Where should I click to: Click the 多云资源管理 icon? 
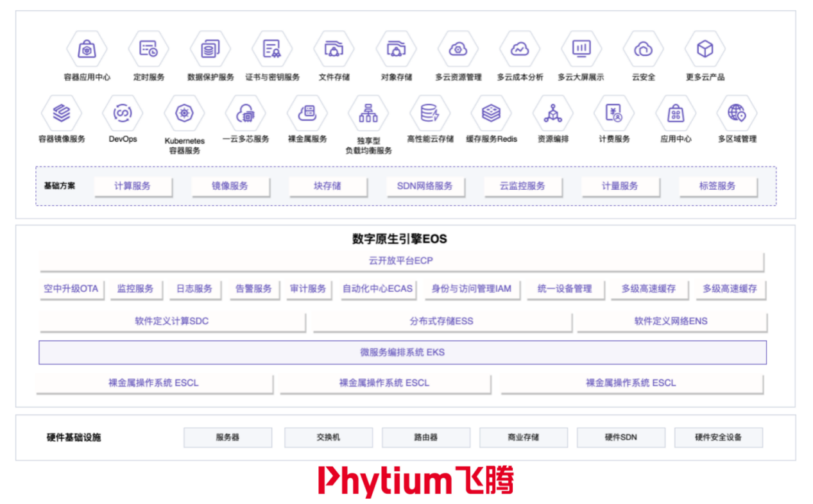click(458, 49)
